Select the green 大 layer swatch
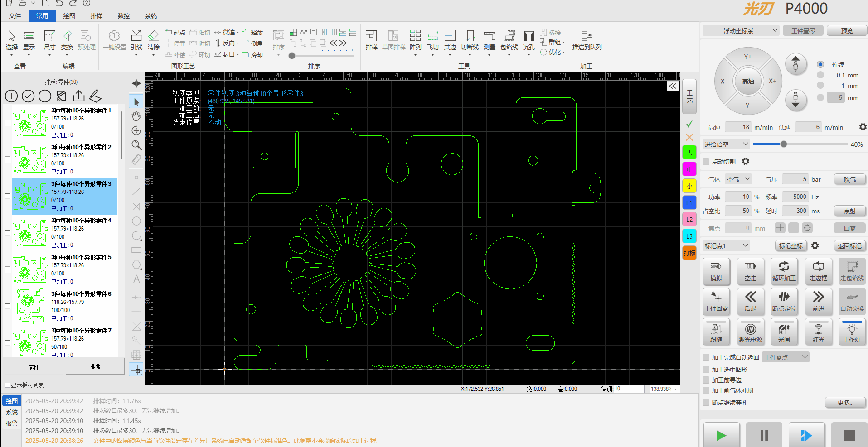Viewport: 868px width, 447px height. point(689,153)
